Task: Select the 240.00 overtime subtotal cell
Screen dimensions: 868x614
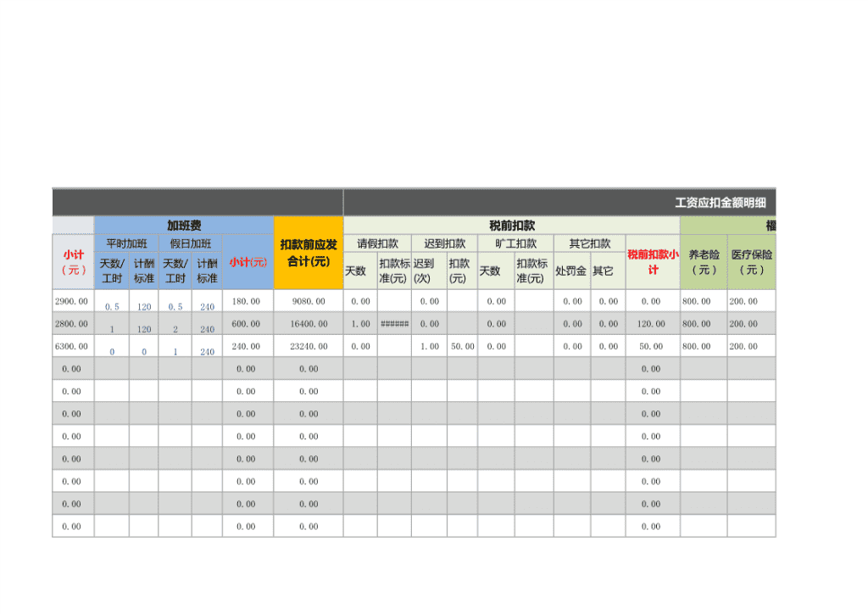Action: [x=248, y=346]
